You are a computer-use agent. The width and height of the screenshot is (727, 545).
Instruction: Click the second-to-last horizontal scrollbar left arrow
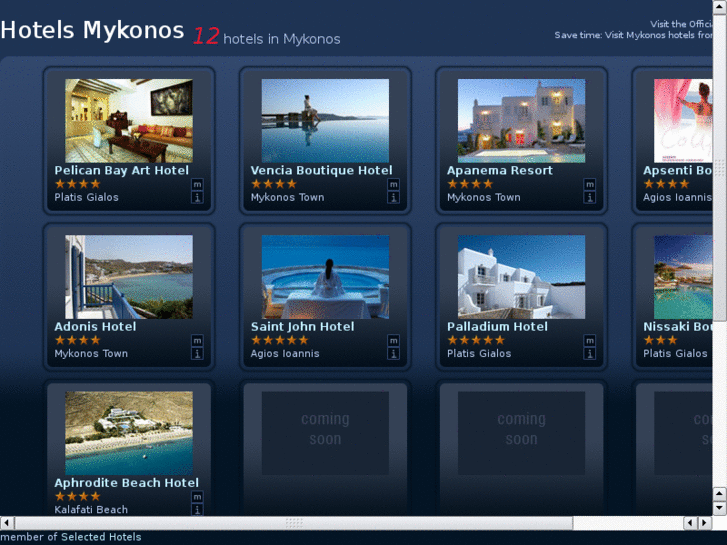pos(690,523)
